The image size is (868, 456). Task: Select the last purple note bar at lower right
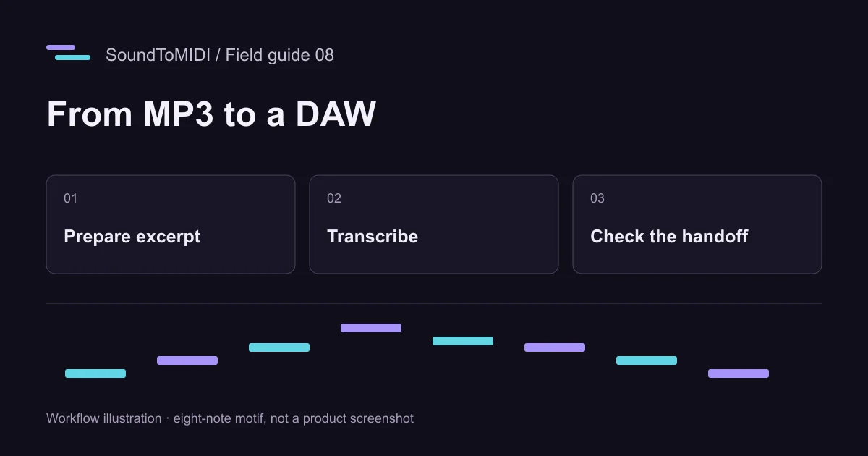[x=739, y=373]
